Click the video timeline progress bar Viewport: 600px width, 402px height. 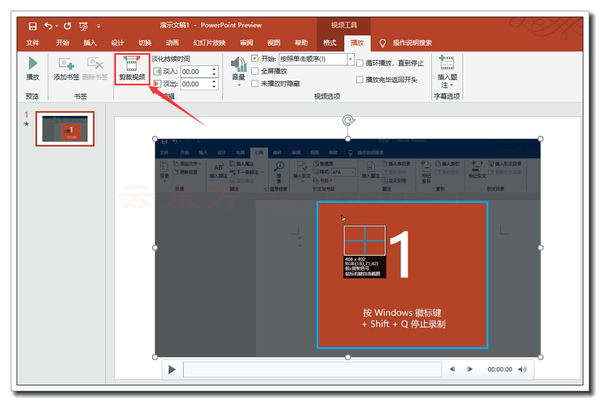(x=312, y=369)
